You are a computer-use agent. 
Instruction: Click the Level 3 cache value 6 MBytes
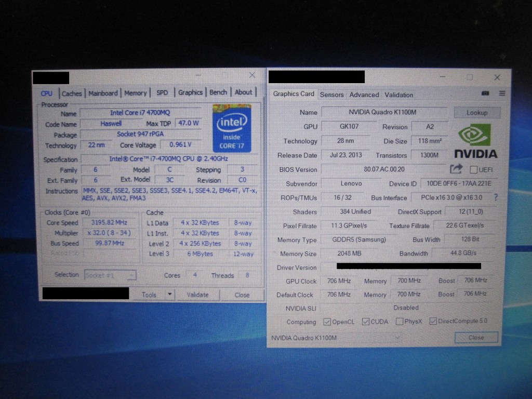click(200, 254)
